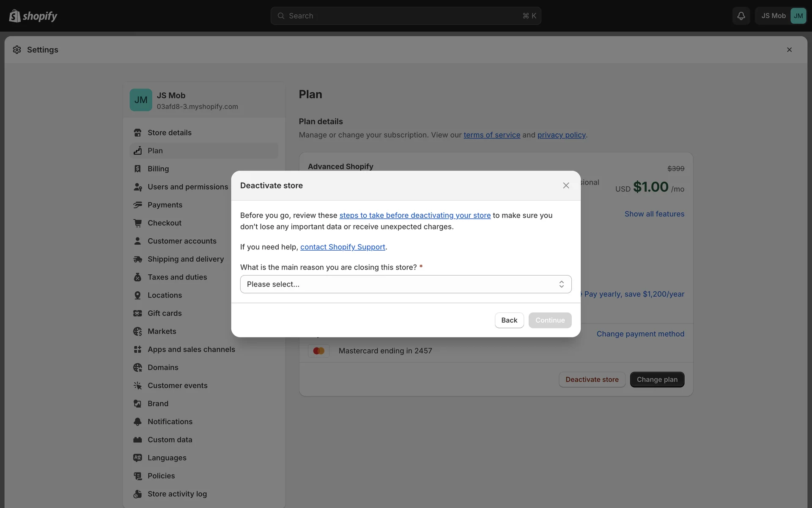
Task: Open the notifications bell icon
Action: pyautogui.click(x=741, y=16)
